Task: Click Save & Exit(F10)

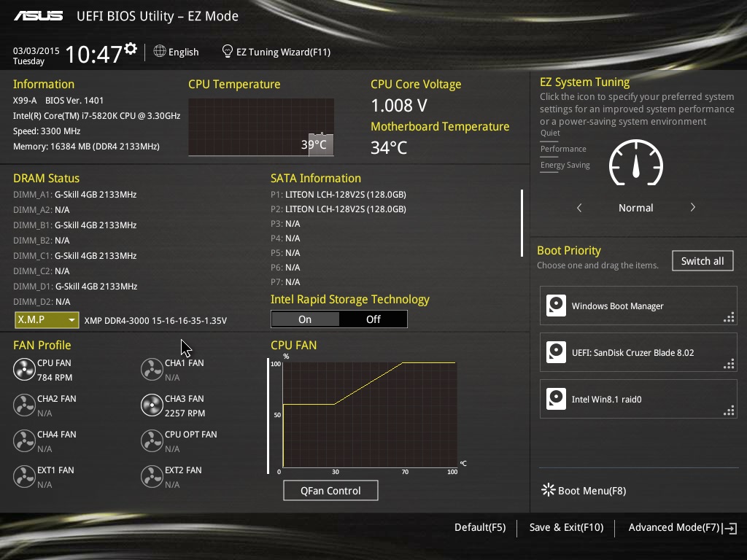Action: pos(566,528)
